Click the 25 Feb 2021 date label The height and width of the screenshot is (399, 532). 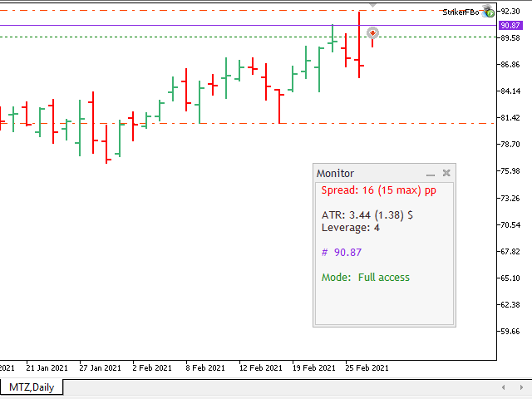click(367, 367)
